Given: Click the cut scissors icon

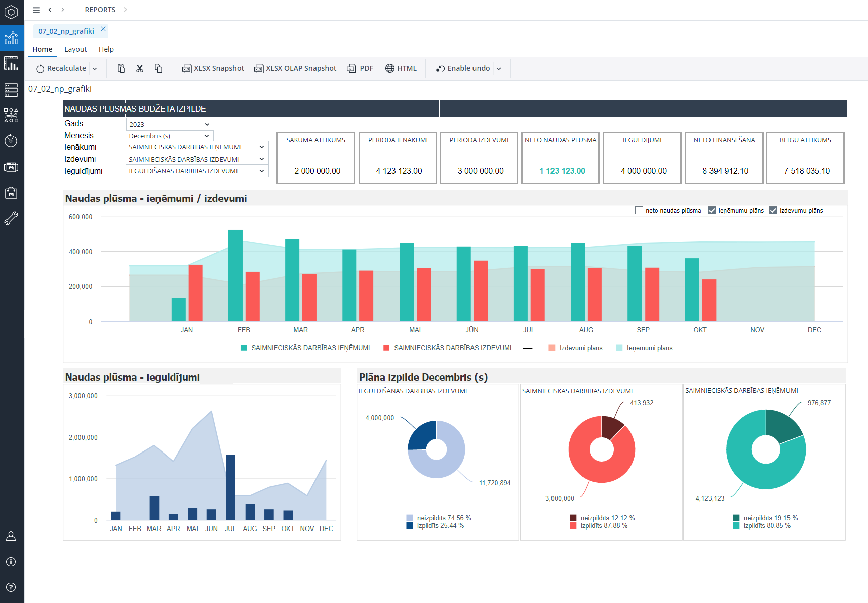Looking at the screenshot, I should pos(140,68).
